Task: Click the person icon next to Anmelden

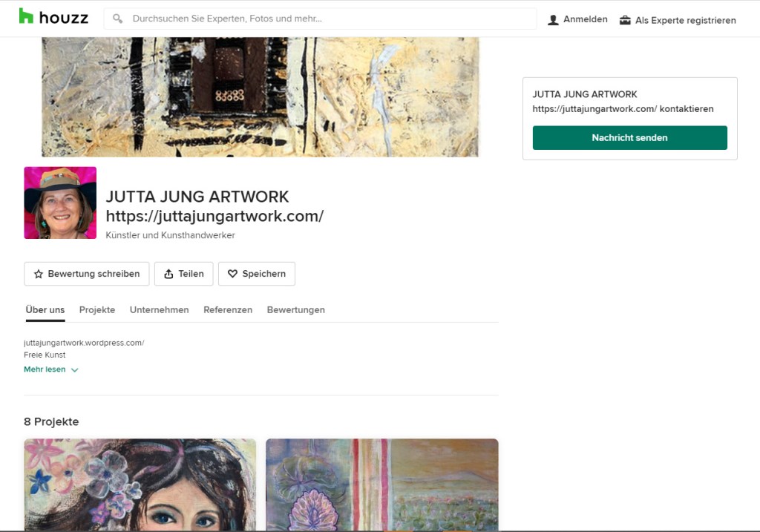Action: click(553, 19)
